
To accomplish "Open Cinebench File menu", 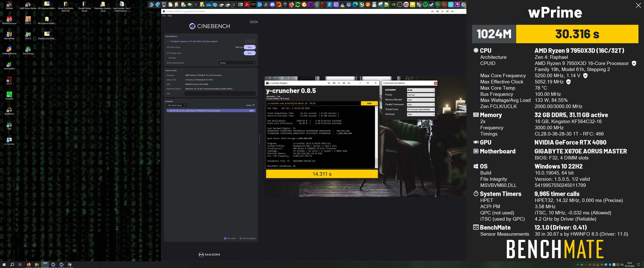I will coord(164,16).
